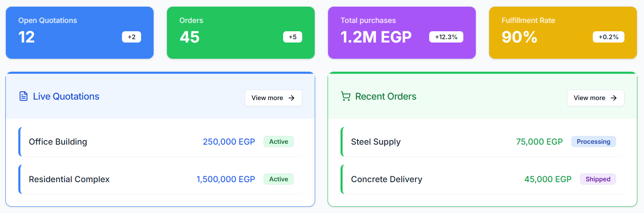Open the Concrete Delivery order row

click(x=433, y=179)
